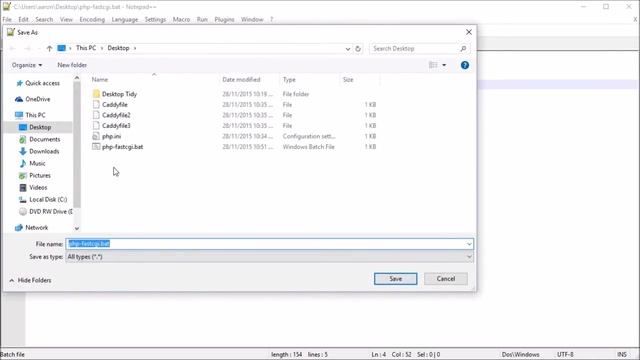Open the Organize dropdown
Image resolution: width=640 pixels, height=360 pixels.
pos(27,65)
